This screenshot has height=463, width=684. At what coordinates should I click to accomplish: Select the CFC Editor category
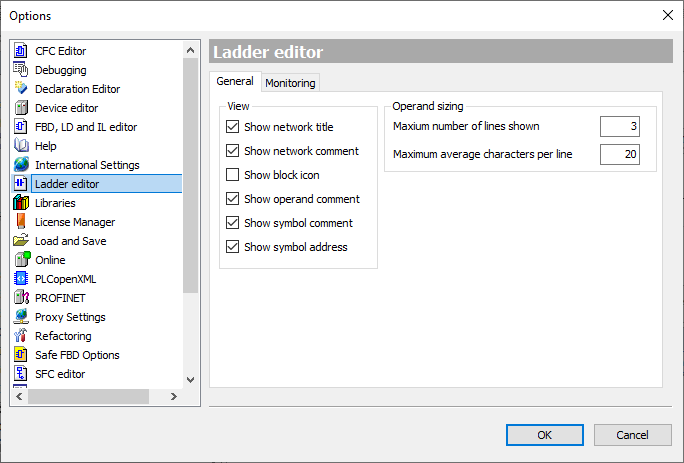tap(61, 51)
